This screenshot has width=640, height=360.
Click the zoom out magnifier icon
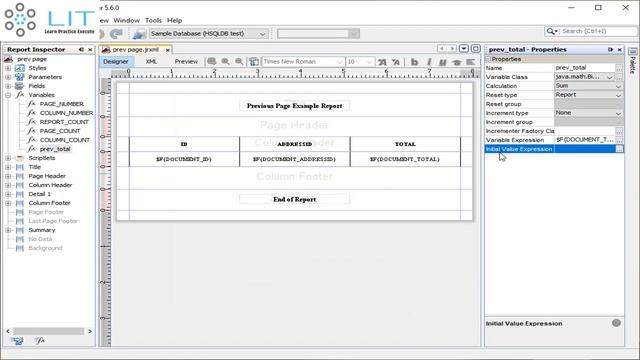click(x=239, y=62)
